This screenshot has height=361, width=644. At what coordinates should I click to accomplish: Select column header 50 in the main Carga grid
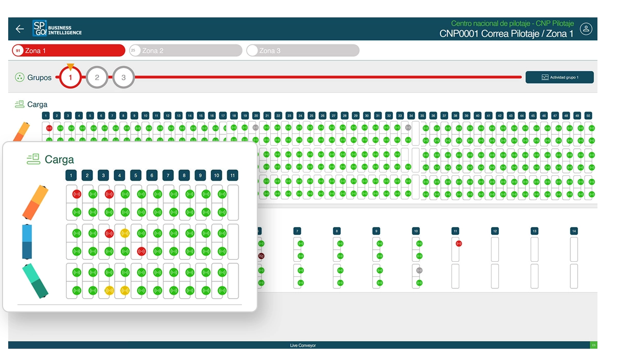click(x=588, y=116)
